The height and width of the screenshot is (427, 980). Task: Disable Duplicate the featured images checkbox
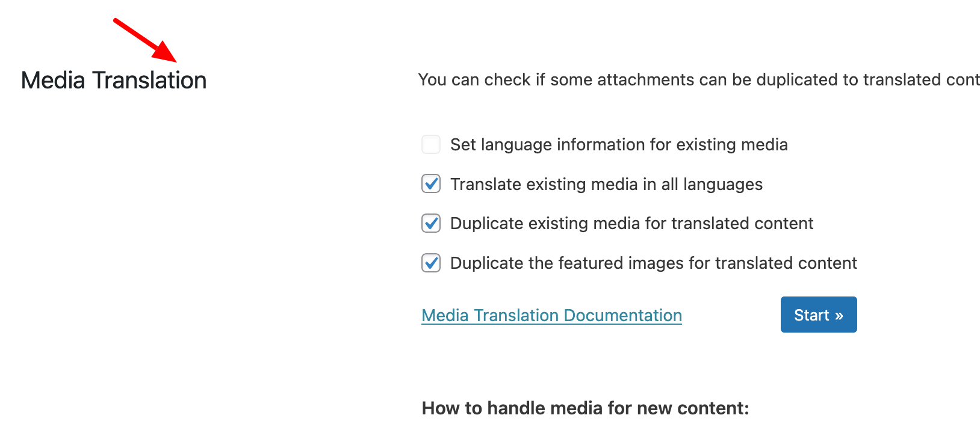tap(431, 263)
